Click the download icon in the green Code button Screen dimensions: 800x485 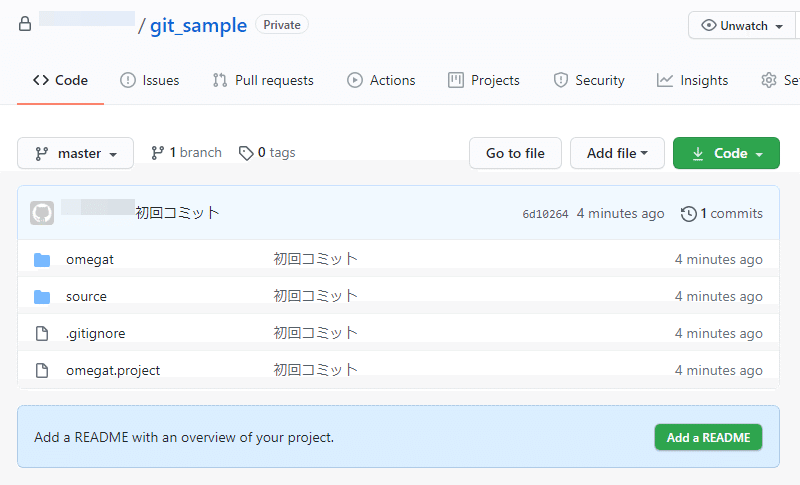[698, 154]
